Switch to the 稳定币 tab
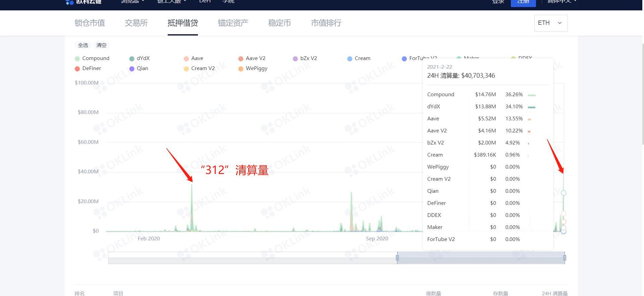644x296 pixels. [x=279, y=23]
